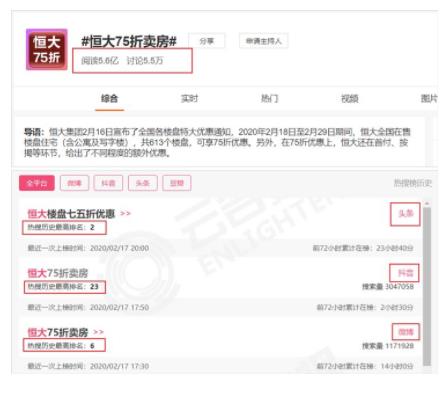Click the 申请主持人 button
The width and height of the screenshot is (448, 398).
(x=264, y=41)
